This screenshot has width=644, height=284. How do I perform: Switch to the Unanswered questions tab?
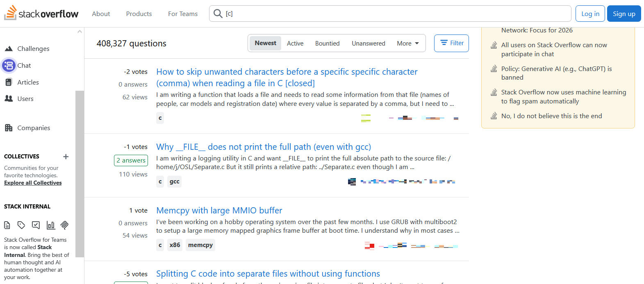point(368,43)
